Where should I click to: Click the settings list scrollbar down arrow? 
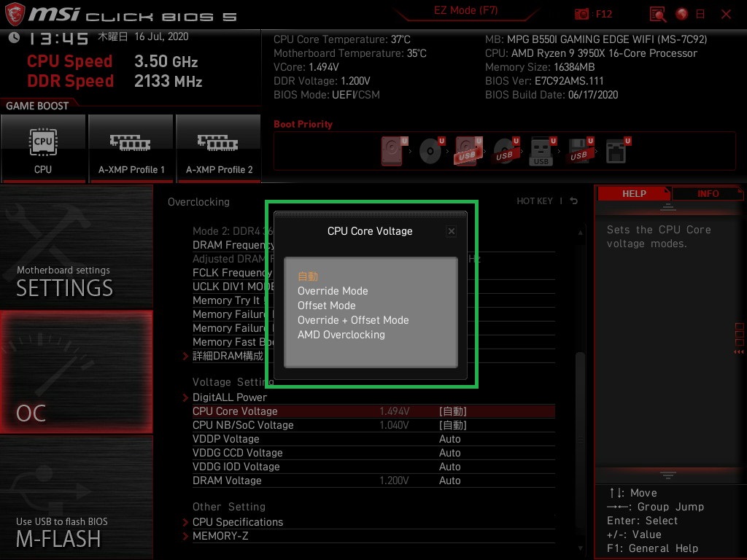pos(580,548)
